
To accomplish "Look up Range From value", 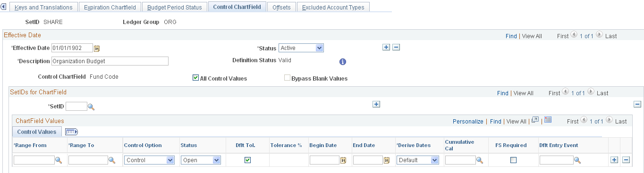I will click(59, 160).
